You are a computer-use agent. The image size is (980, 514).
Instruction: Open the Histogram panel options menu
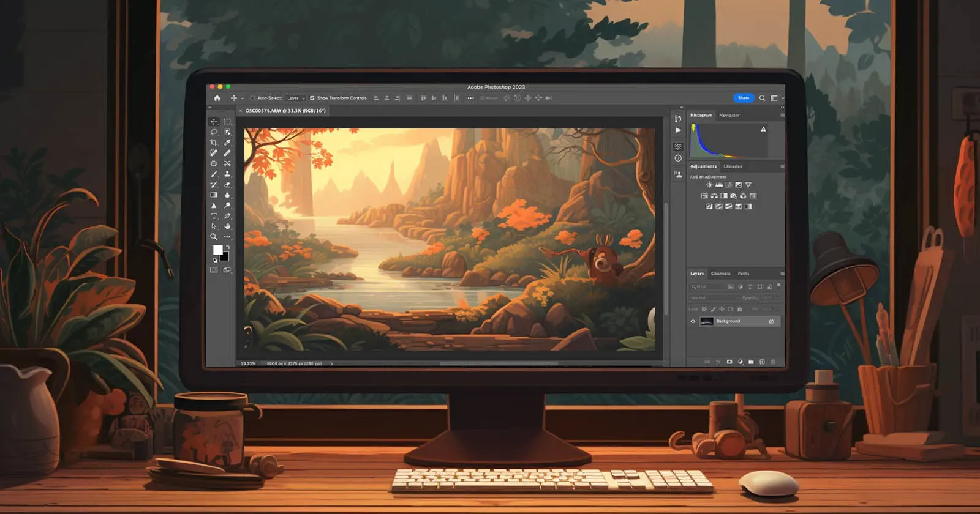click(x=782, y=115)
